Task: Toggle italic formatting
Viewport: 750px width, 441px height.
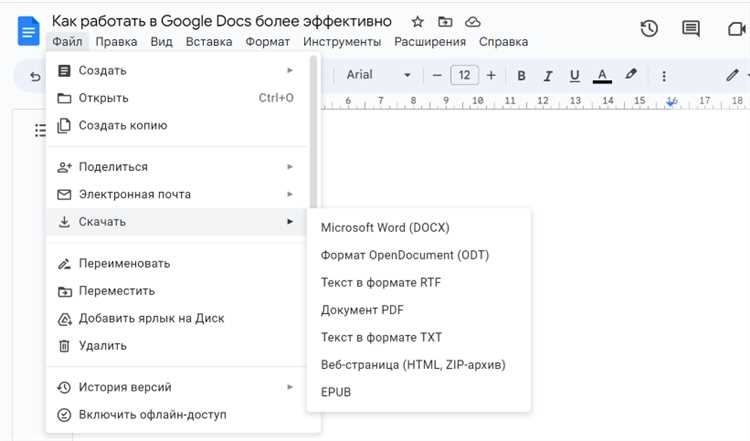Action: (548, 76)
